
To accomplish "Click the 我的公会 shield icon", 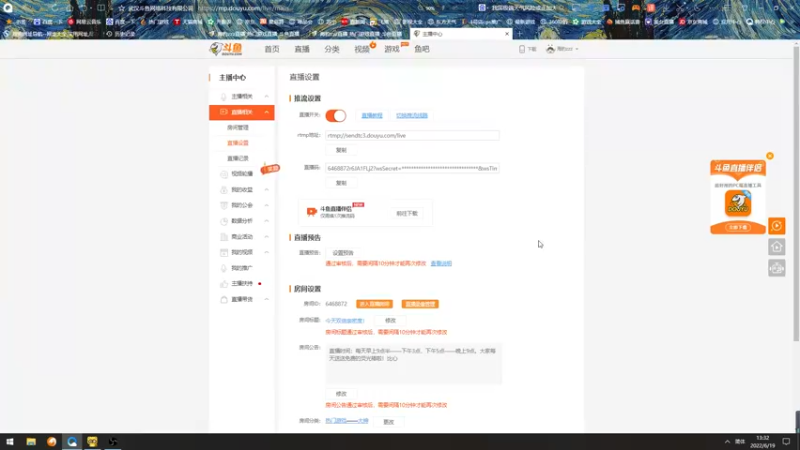I will (223, 205).
